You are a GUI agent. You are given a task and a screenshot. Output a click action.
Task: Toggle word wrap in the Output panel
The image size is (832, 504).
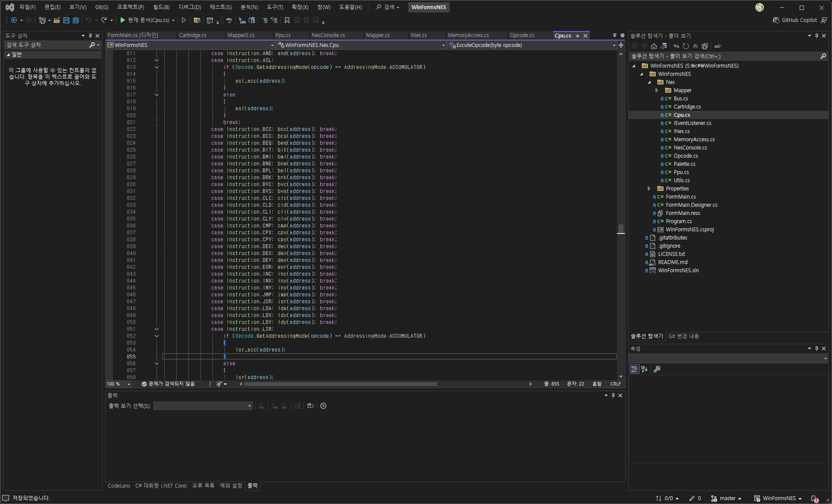click(310, 406)
